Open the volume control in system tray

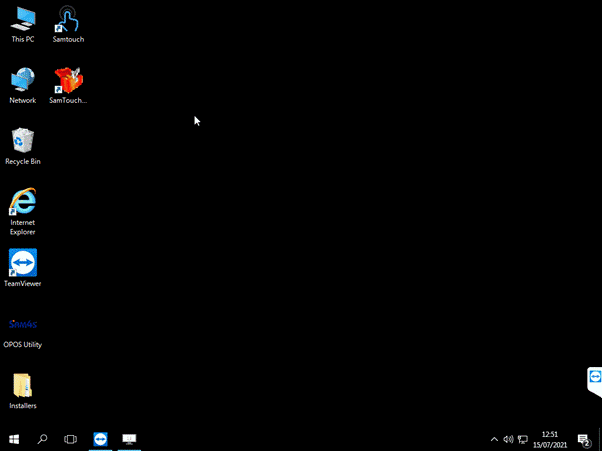[508, 439]
